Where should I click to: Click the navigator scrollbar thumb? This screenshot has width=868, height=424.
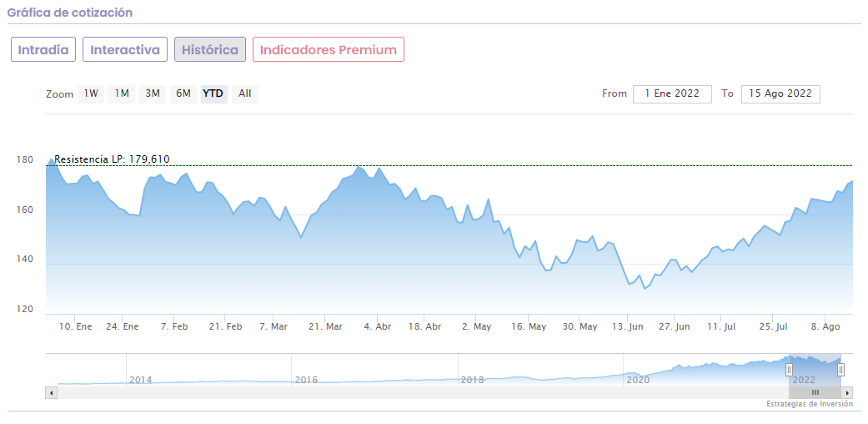(815, 392)
